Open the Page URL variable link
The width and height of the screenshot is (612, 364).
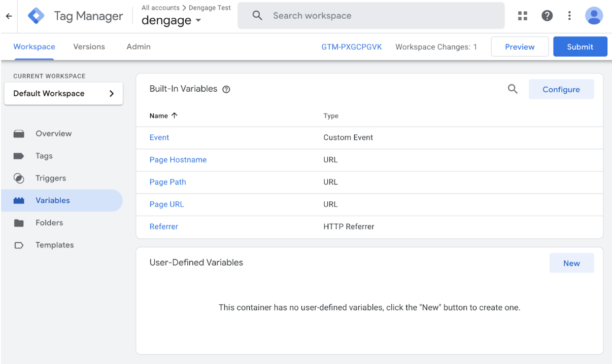tap(166, 204)
